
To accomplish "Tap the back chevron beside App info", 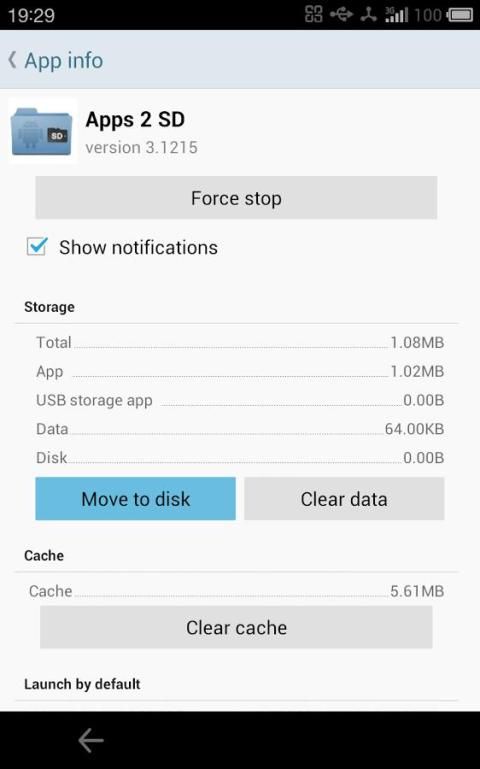I will [12, 60].
